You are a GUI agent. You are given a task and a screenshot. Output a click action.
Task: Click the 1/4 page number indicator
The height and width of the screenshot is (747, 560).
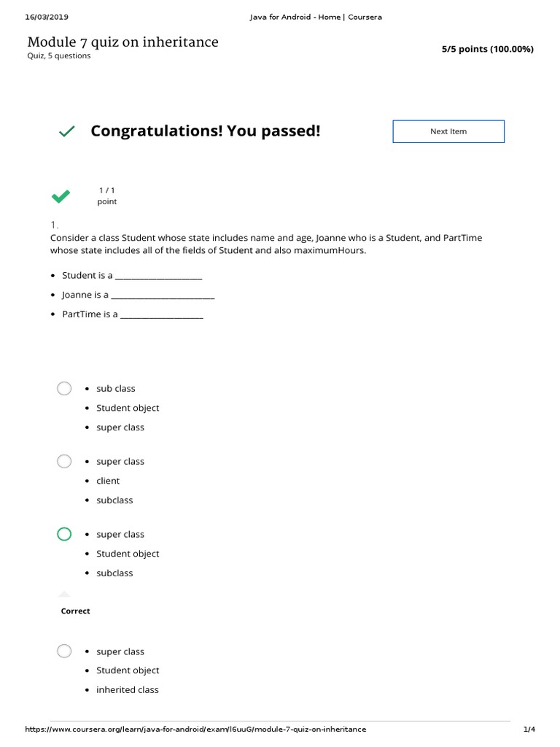coord(529,729)
